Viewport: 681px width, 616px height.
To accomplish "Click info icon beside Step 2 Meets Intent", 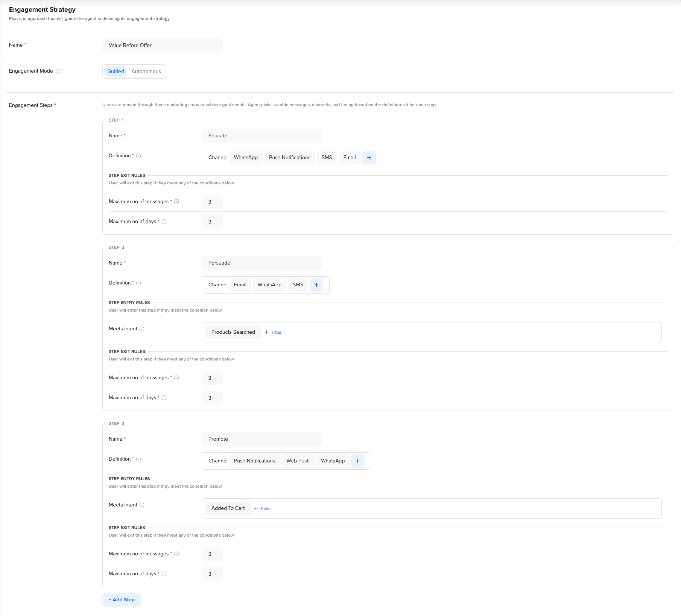I will [x=142, y=329].
